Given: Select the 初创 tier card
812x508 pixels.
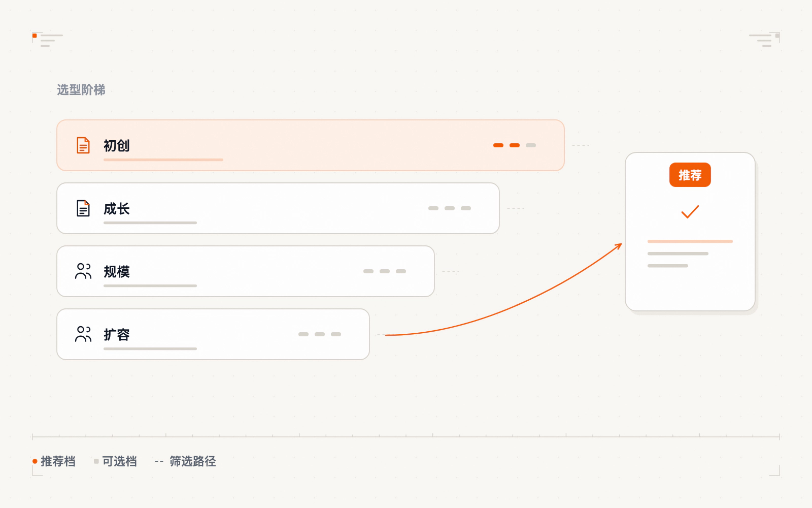Looking at the screenshot, I should 311,145.
